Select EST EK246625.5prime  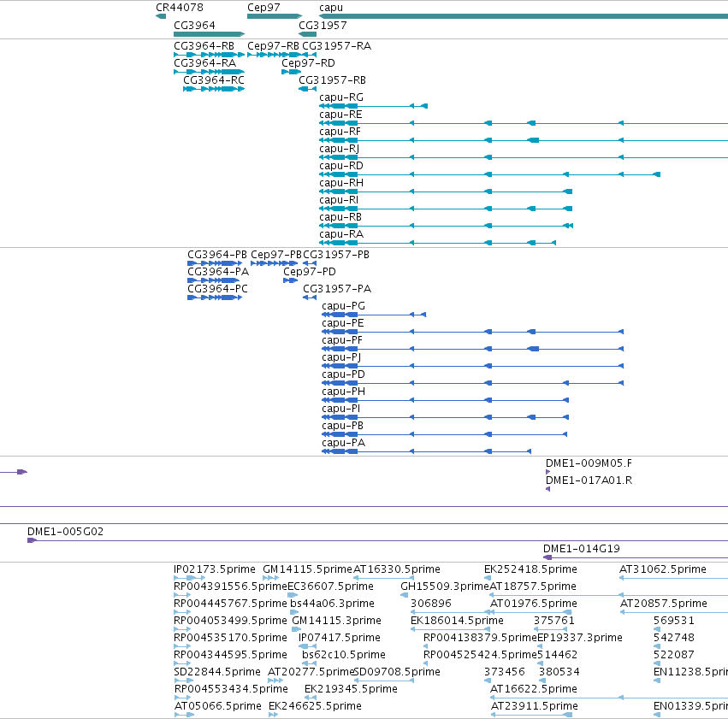coord(274,716)
